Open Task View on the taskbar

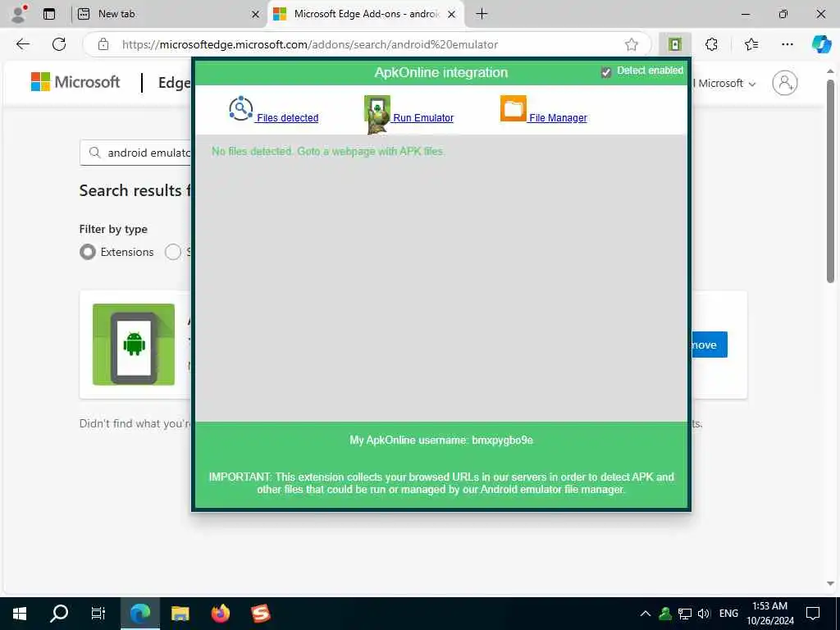point(98,614)
